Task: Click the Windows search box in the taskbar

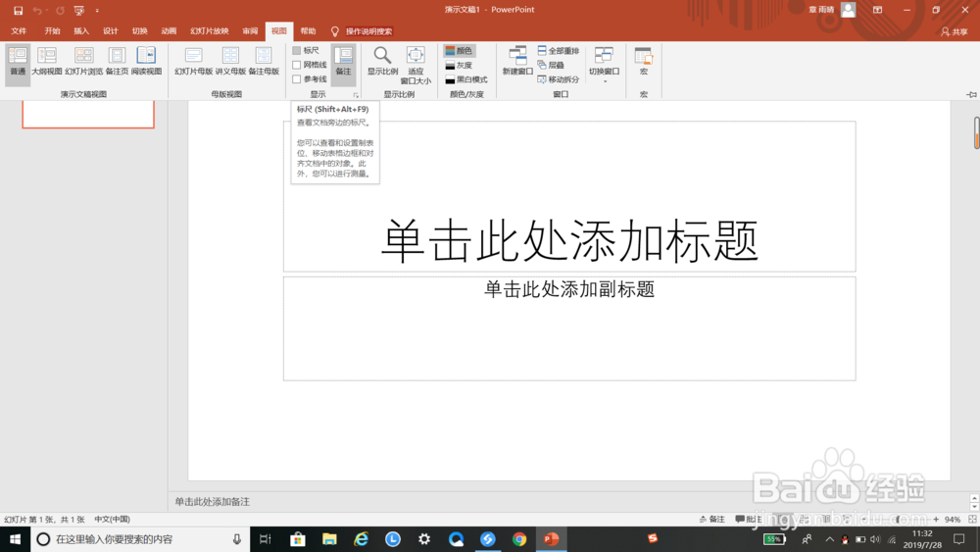Action: point(140,539)
